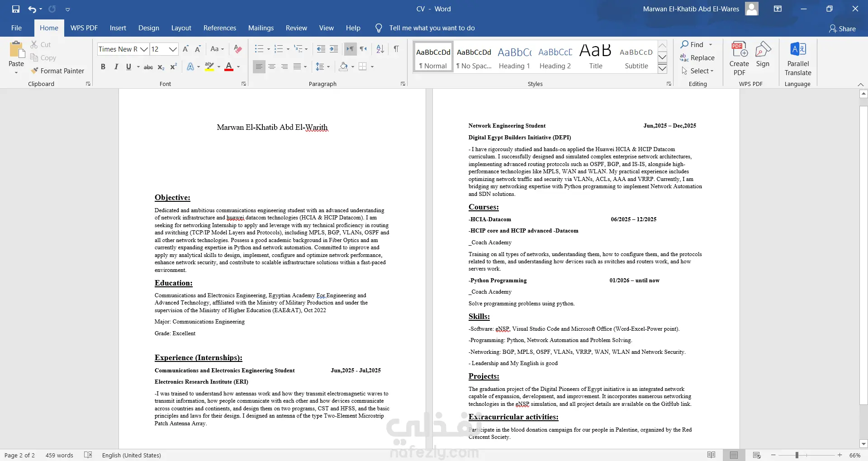Image resolution: width=868 pixels, height=461 pixels.
Task: Sort the selected paragraphs
Action: click(380, 49)
